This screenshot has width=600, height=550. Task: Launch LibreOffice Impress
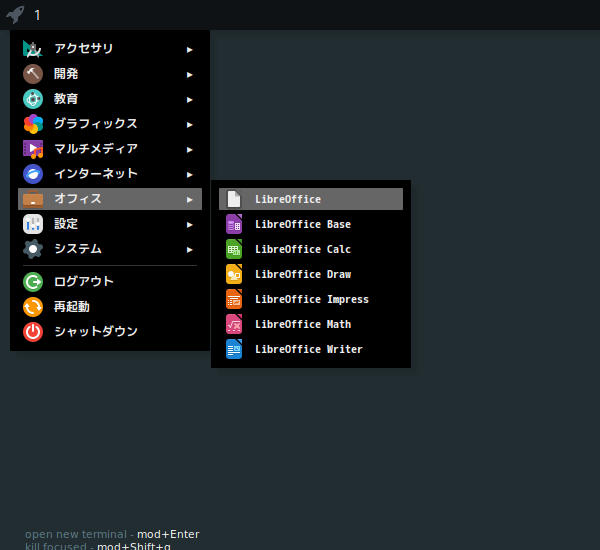coord(311,299)
